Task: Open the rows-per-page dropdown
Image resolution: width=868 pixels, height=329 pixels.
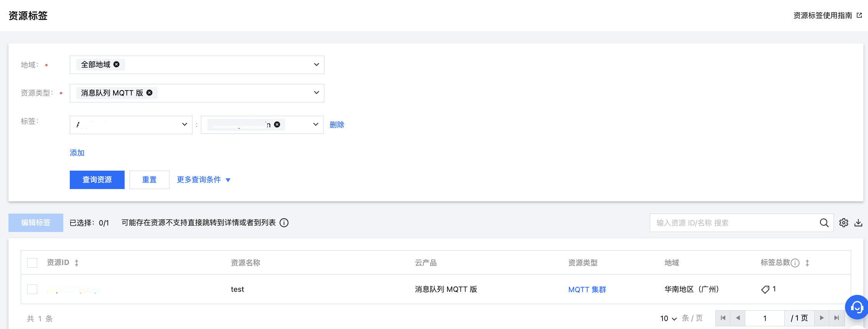Action: tap(668, 318)
